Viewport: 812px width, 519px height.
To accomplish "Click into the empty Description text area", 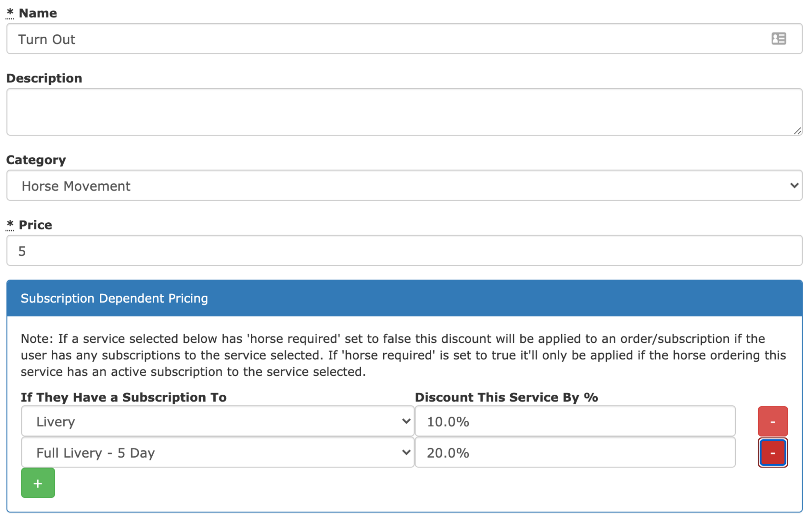I will 404,112.
